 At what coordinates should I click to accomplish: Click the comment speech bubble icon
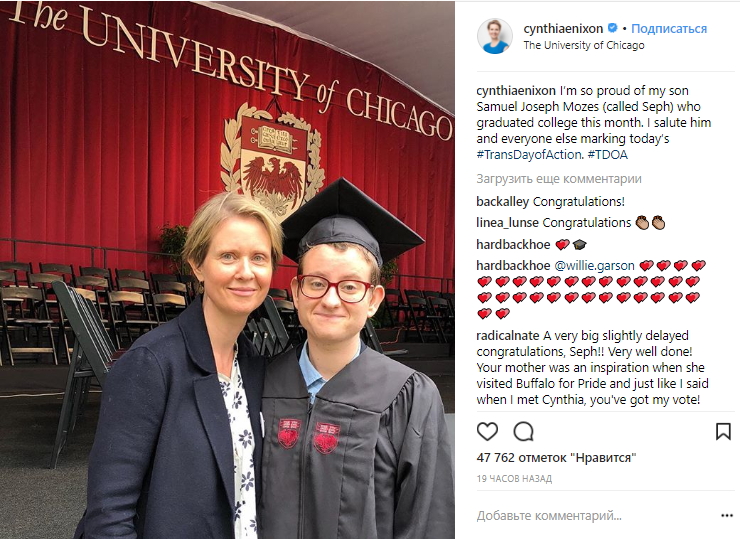(523, 431)
